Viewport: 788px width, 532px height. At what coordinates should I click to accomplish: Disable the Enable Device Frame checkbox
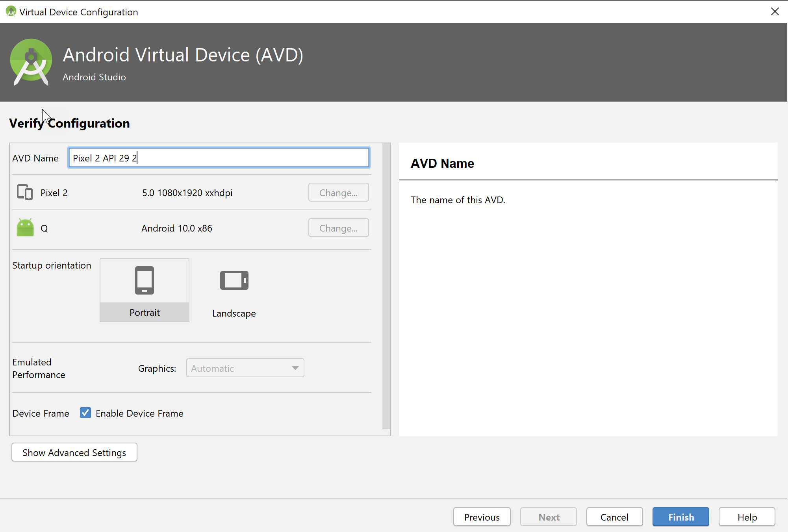[x=85, y=413]
